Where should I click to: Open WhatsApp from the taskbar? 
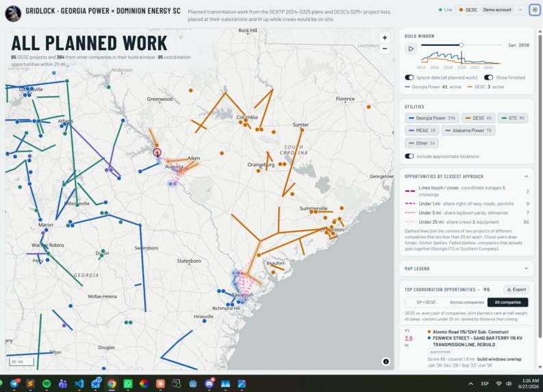coord(128,383)
